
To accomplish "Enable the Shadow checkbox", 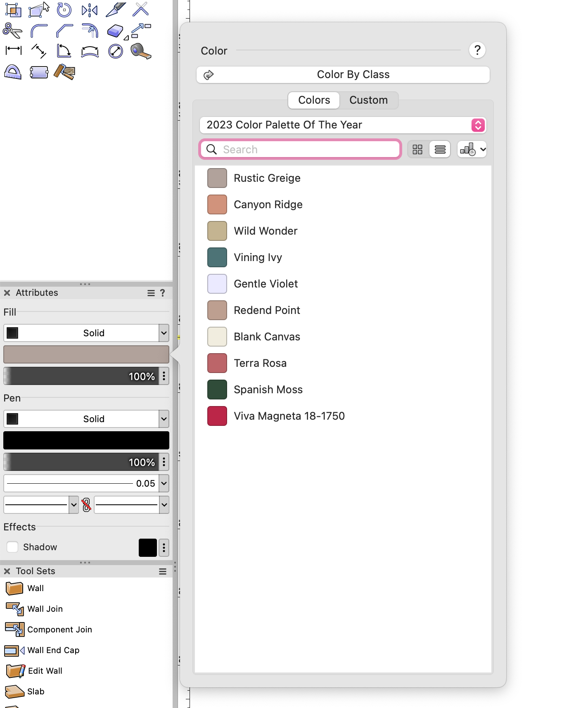I will (12, 547).
